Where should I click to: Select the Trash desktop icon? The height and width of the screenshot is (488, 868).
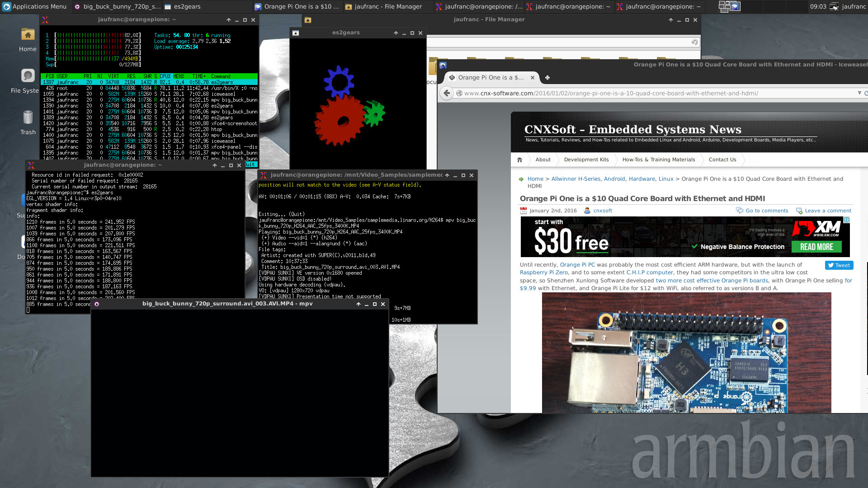click(28, 122)
